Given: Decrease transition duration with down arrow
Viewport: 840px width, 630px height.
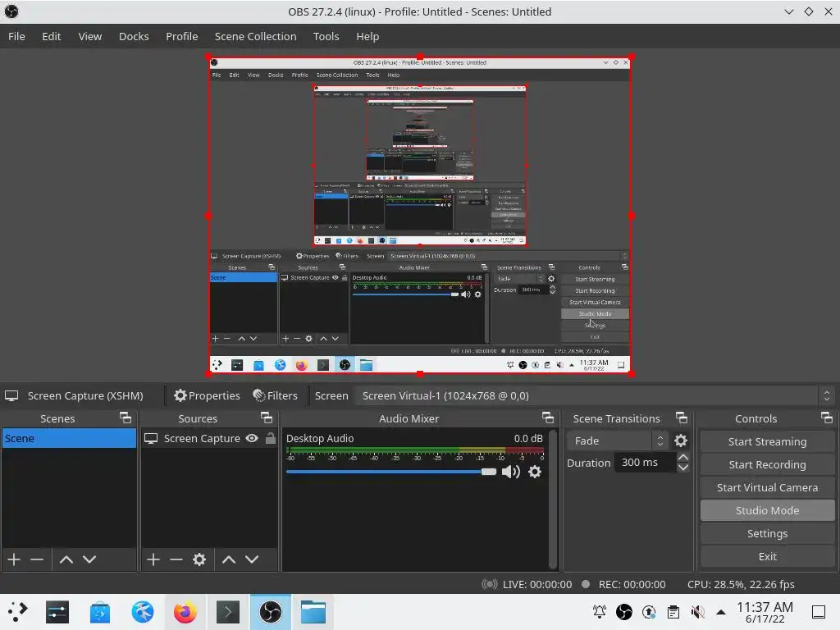Looking at the screenshot, I should [x=683, y=467].
